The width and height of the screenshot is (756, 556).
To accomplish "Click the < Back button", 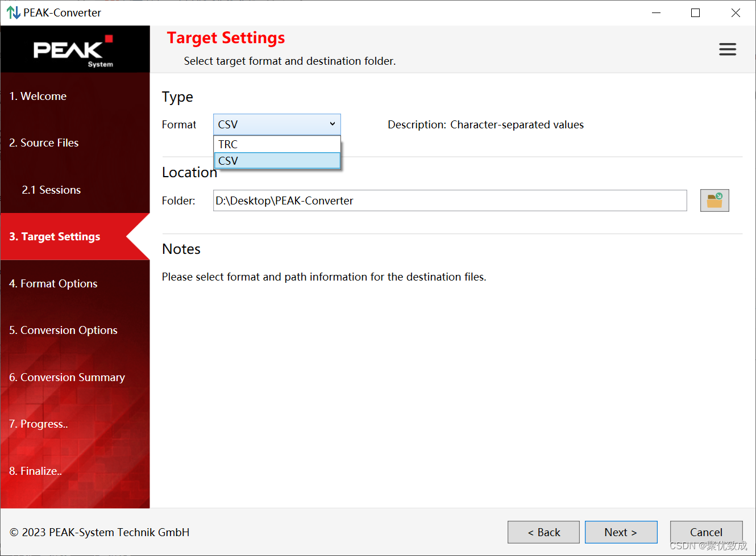I will pyautogui.click(x=543, y=532).
